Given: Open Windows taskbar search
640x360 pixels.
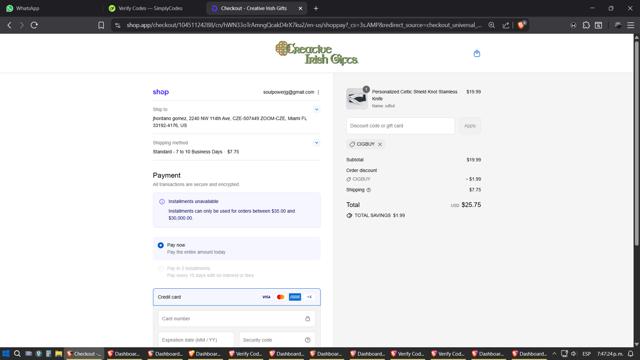Looking at the screenshot, I should tap(17, 354).
